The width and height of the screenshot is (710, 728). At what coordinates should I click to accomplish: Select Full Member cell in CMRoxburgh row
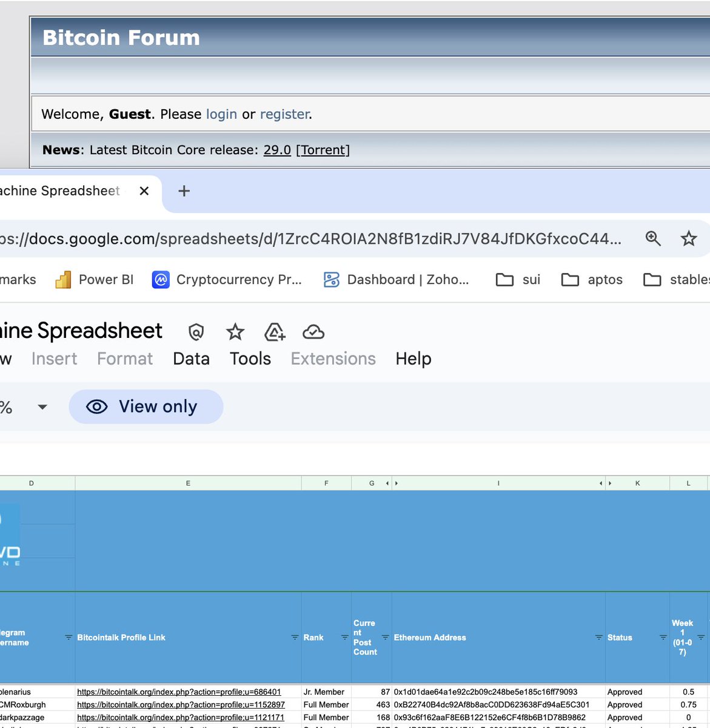click(x=326, y=705)
